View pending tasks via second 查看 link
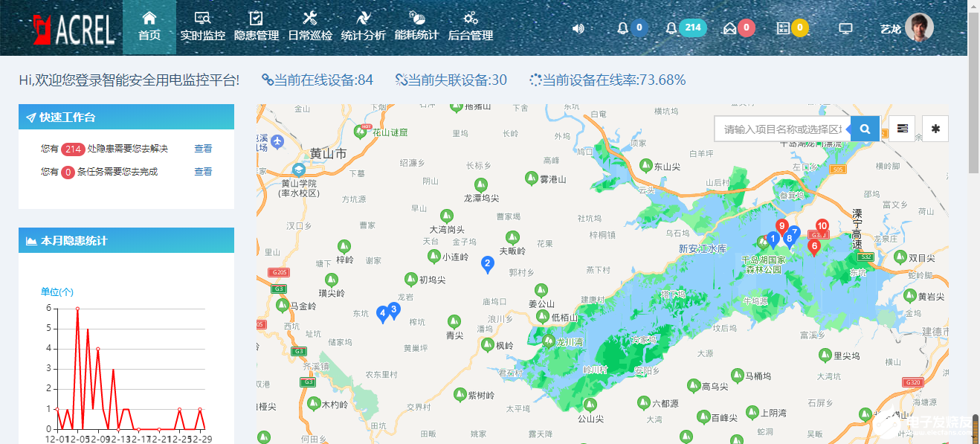The image size is (980, 444). pos(203,172)
